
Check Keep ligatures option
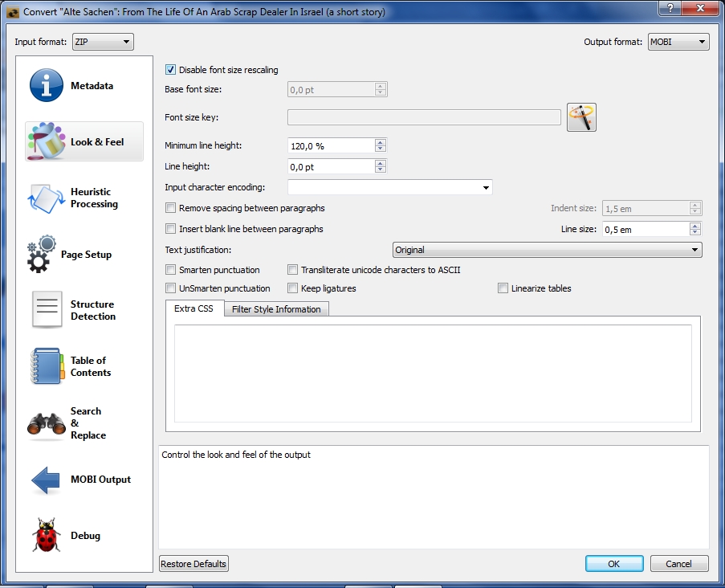click(293, 288)
